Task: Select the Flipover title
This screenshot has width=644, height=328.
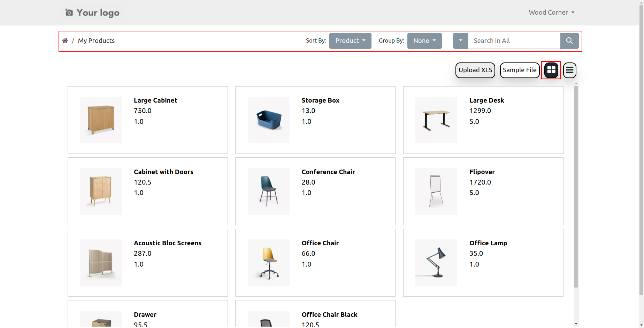Action: coord(482,172)
